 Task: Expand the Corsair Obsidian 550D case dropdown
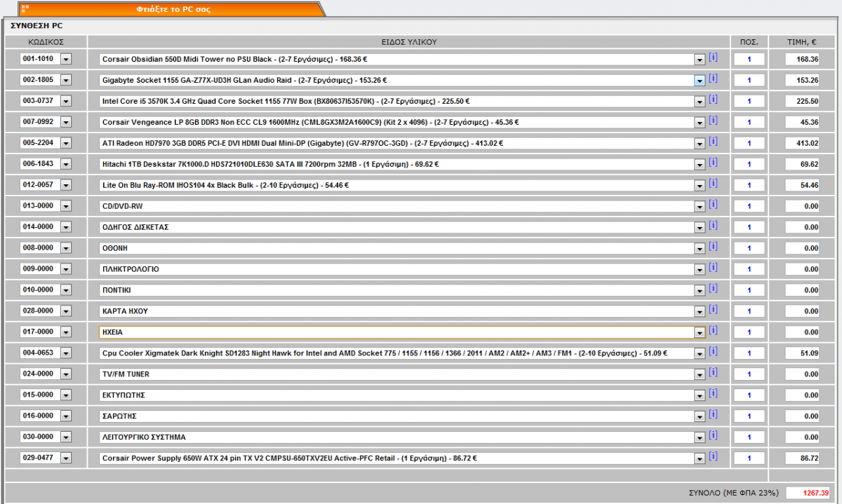[x=700, y=60]
